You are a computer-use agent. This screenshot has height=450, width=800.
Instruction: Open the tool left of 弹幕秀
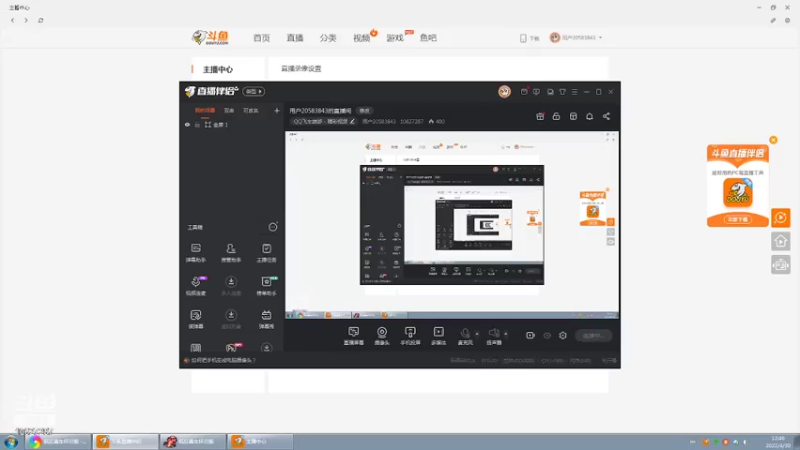click(x=231, y=319)
